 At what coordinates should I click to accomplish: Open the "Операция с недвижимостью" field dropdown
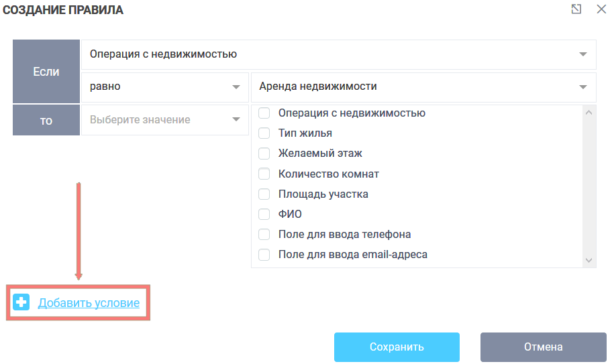338,54
